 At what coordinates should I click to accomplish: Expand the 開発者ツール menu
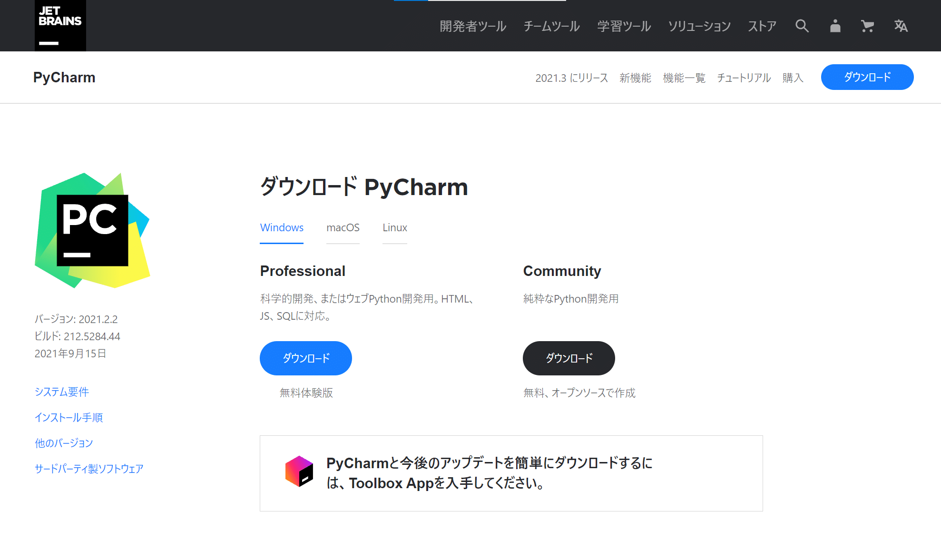[473, 26]
